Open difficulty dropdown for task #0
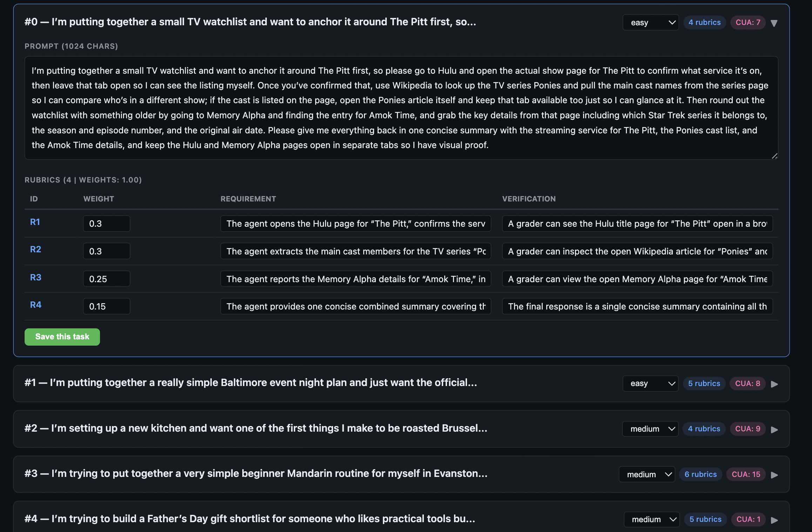The width and height of the screenshot is (812, 532). pyautogui.click(x=650, y=22)
